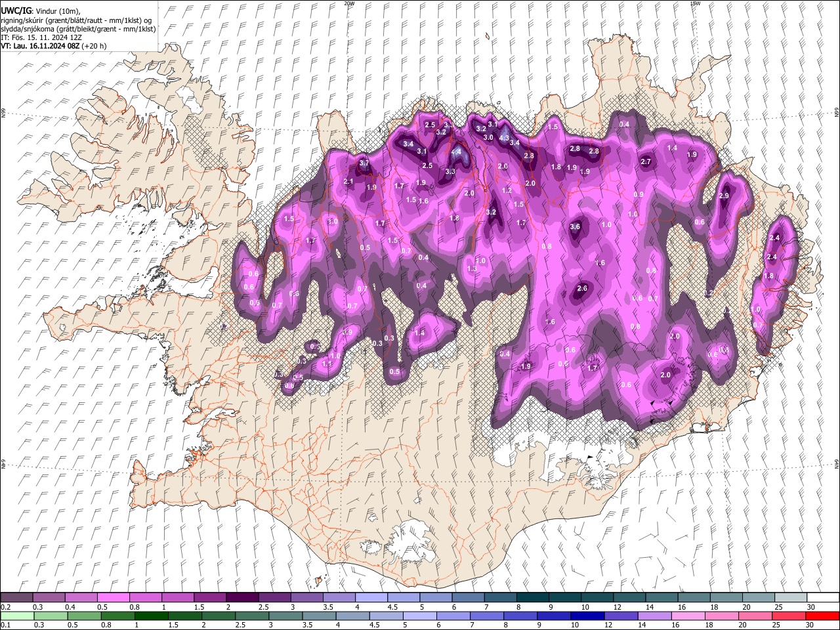Click the 2.1 precipitation value on the map
The width and height of the screenshot is (840, 630).
(x=348, y=181)
